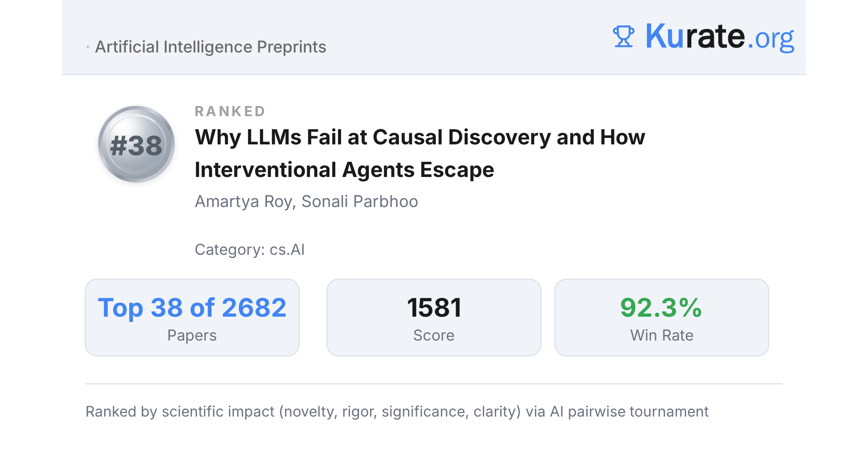Open the Kurate.org logo link

703,36
